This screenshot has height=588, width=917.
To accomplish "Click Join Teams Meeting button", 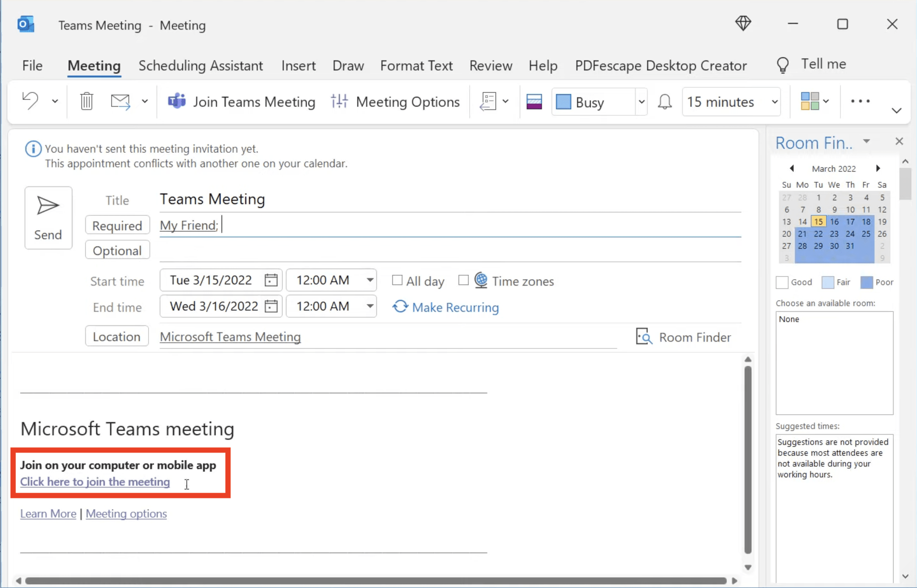I will pos(241,102).
